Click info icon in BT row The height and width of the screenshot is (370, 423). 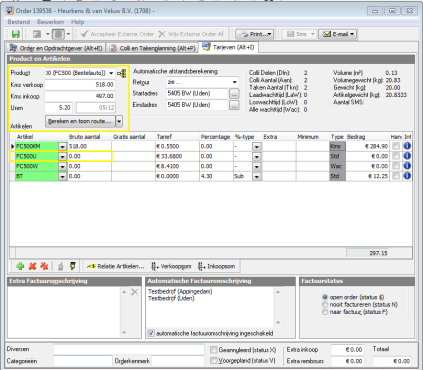tap(407, 176)
